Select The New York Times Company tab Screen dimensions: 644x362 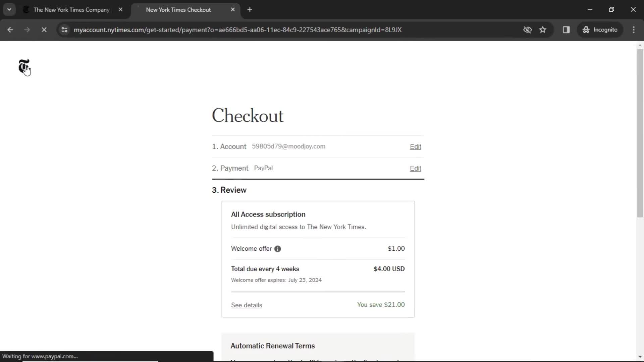(x=72, y=10)
